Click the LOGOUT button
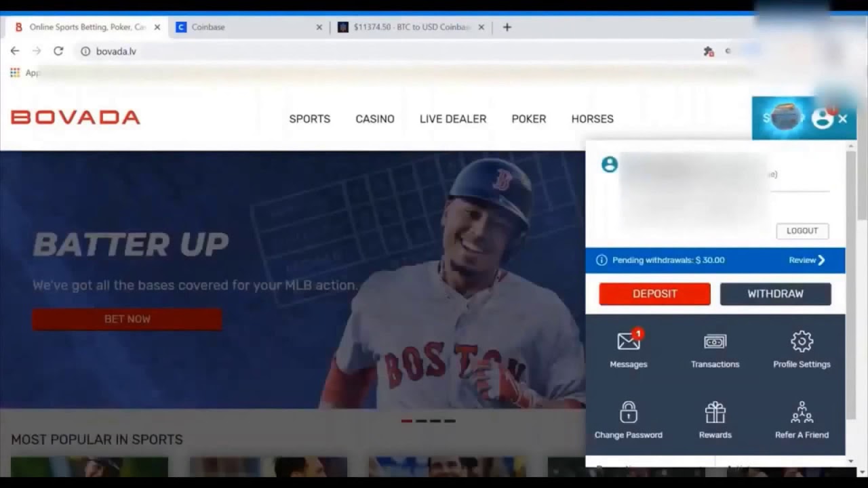The height and width of the screenshot is (488, 868). (802, 231)
